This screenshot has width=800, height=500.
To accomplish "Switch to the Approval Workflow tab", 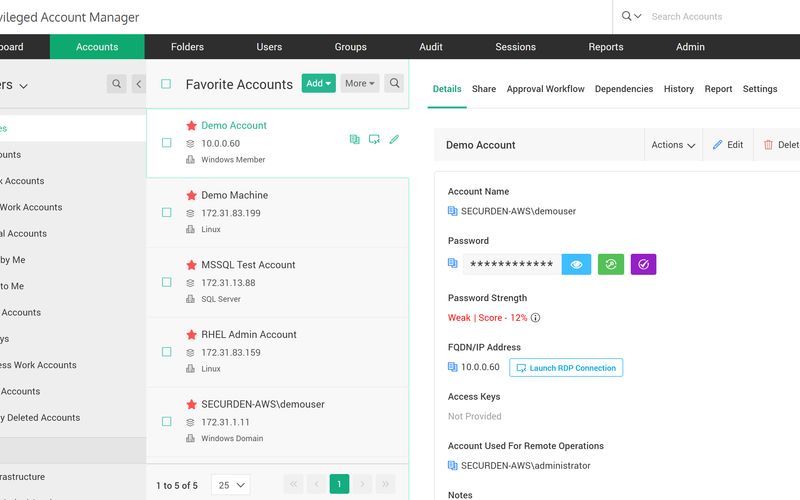I will [x=545, y=89].
